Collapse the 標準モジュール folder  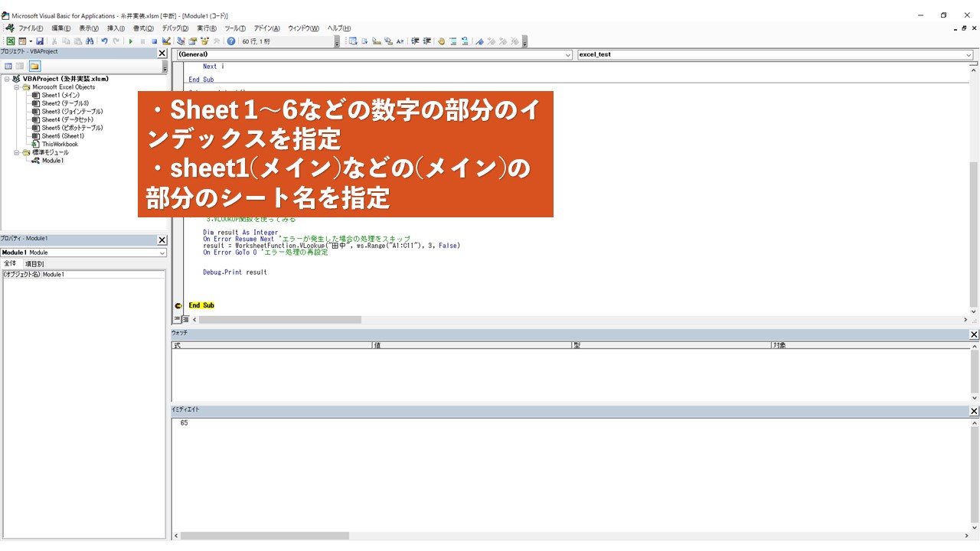click(x=17, y=152)
